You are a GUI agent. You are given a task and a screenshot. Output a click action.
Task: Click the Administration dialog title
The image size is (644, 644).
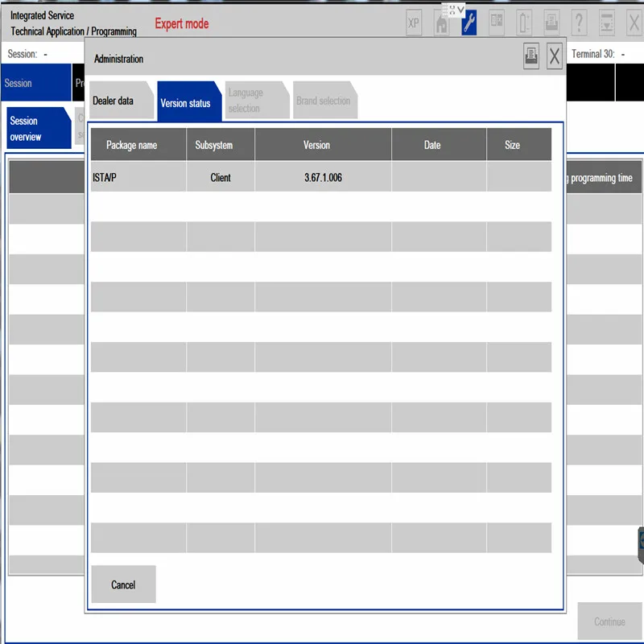(118, 59)
